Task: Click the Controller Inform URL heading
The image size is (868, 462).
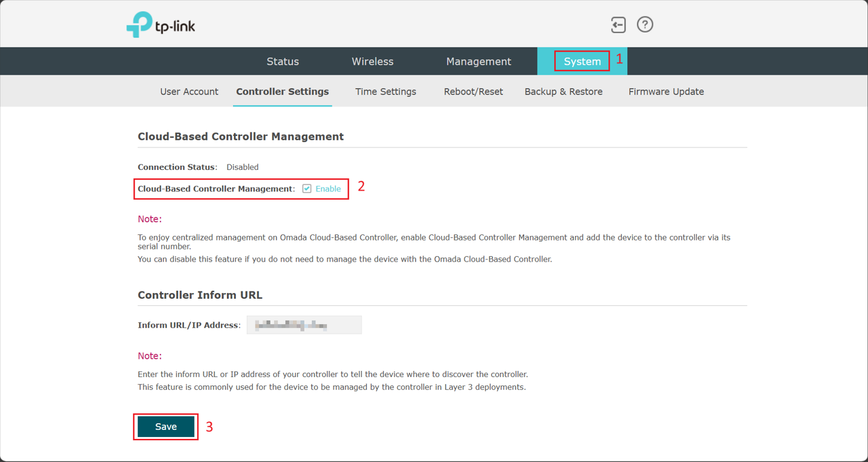Action: tap(200, 295)
